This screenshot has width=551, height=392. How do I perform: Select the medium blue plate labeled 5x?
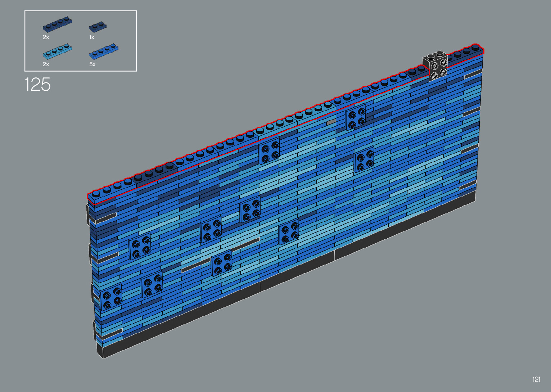pos(104,51)
